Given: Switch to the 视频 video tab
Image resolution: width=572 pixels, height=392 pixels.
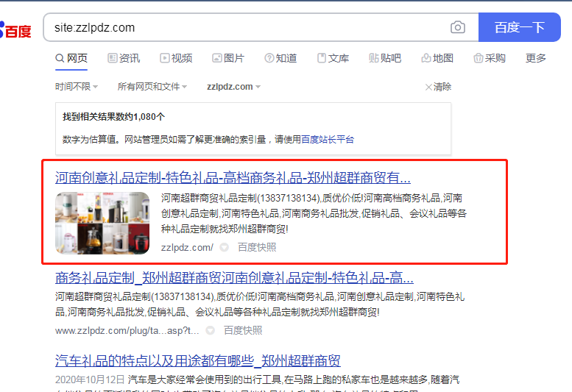Looking at the screenshot, I should point(175,58).
